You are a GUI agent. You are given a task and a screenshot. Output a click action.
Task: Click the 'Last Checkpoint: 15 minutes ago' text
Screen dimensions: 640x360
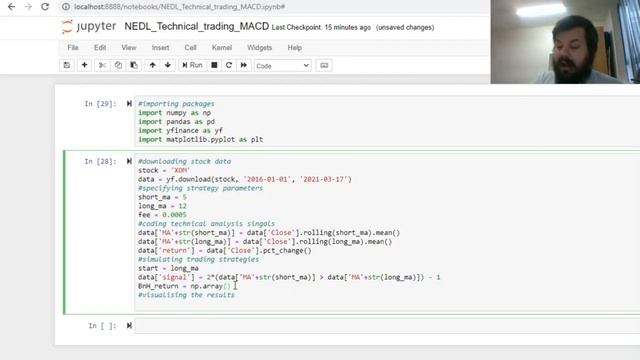[321, 27]
